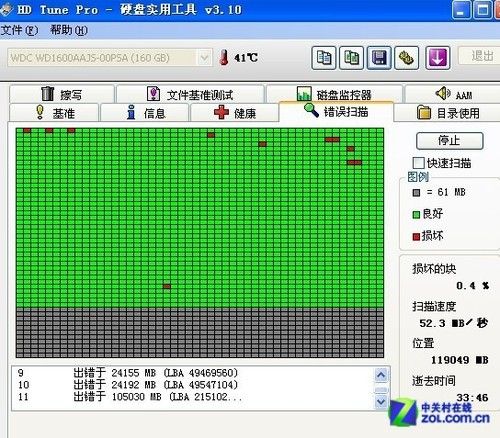Click the 退出 exit button
This screenshot has height=438, width=500.
tap(481, 56)
